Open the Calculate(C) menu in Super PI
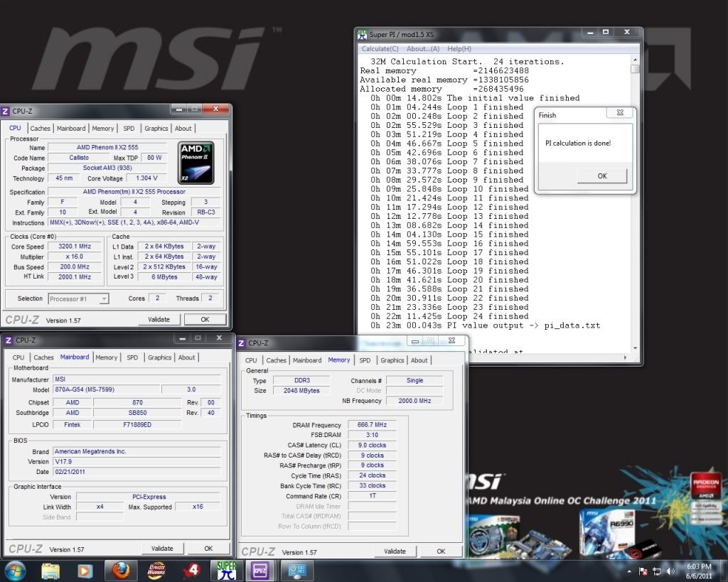The image size is (728, 582). coord(380,49)
